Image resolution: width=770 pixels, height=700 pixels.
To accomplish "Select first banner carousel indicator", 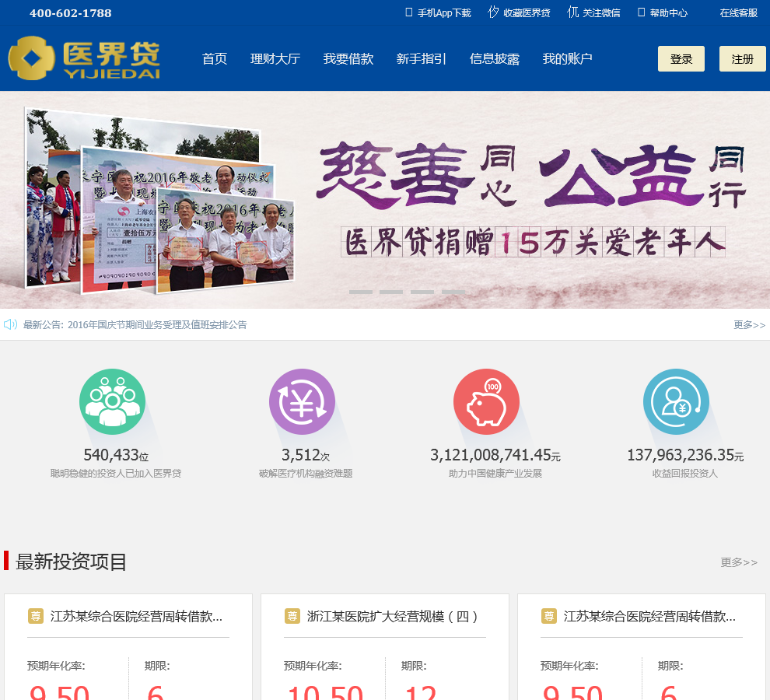I will (360, 292).
